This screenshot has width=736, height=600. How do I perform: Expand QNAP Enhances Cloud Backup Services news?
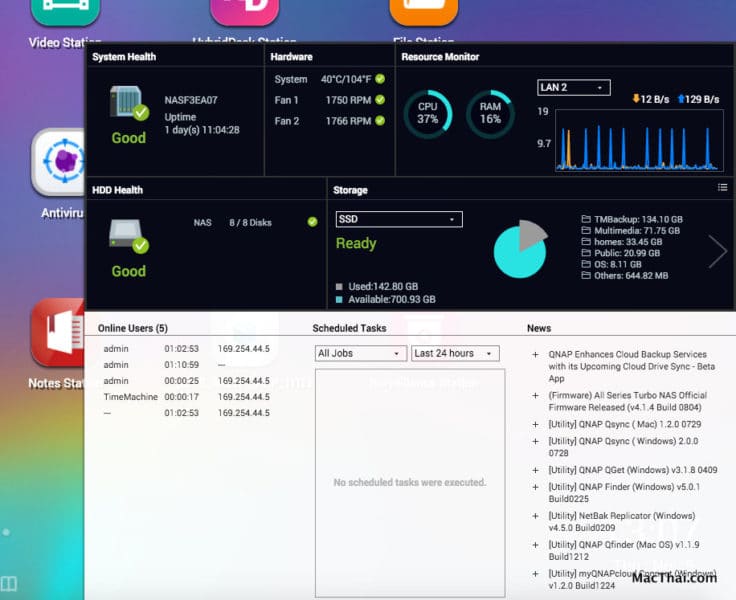(535, 354)
